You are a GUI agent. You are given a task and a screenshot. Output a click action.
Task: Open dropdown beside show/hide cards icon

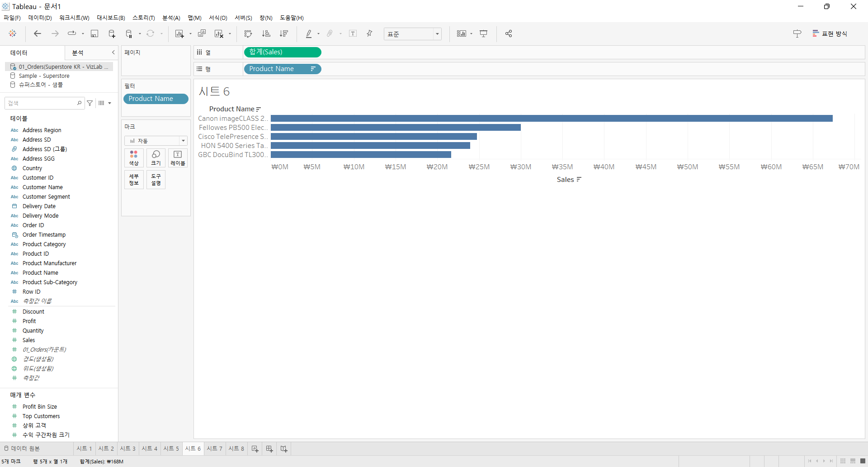[471, 33]
